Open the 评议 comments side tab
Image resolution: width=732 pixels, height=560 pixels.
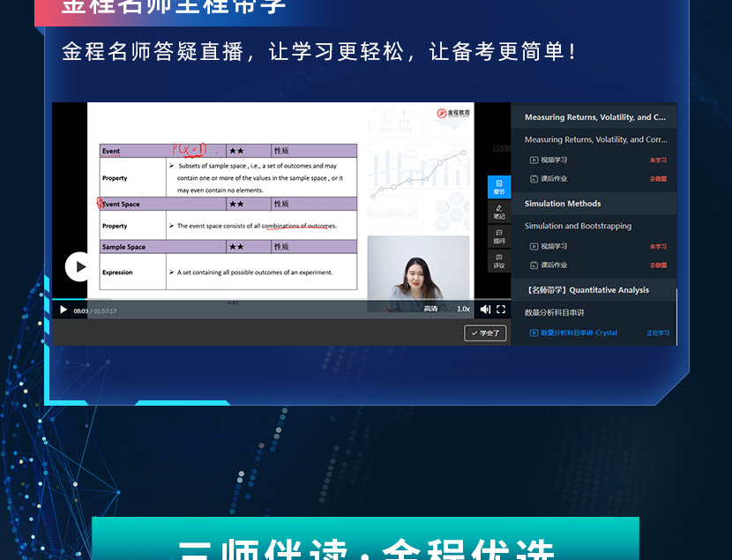pos(499,261)
